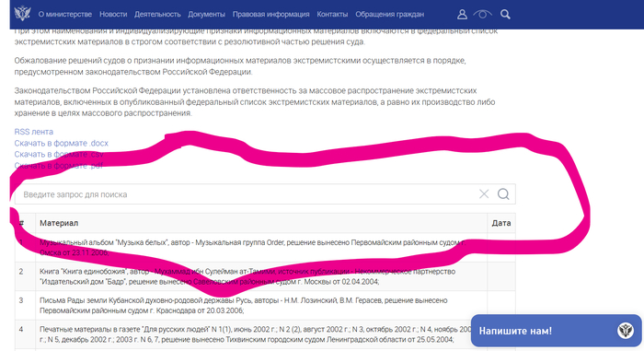This screenshot has height=351, width=644.
Task: Click paragraph starting 'Обжалование решений судов'
Action: (240, 65)
